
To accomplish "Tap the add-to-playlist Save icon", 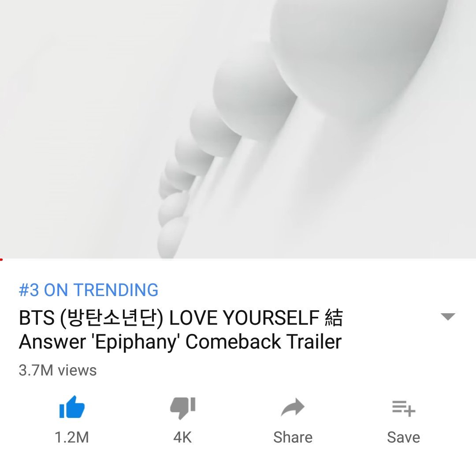I will click(403, 408).
